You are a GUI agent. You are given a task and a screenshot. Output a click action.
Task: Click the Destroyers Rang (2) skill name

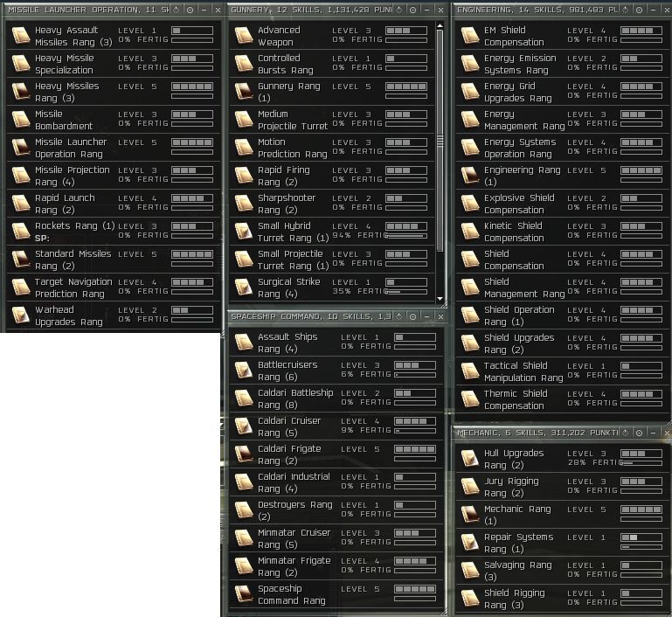click(x=295, y=510)
